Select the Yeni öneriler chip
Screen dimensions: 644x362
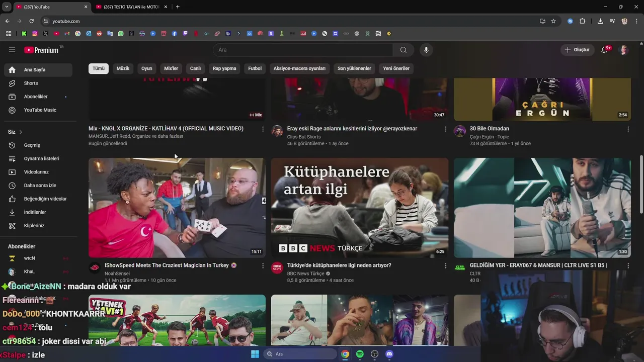click(x=396, y=68)
